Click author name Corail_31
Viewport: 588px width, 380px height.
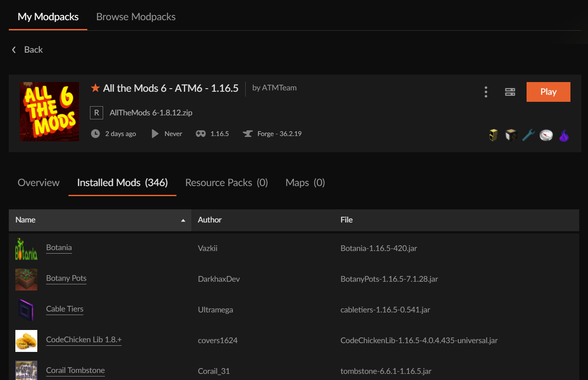coord(214,371)
